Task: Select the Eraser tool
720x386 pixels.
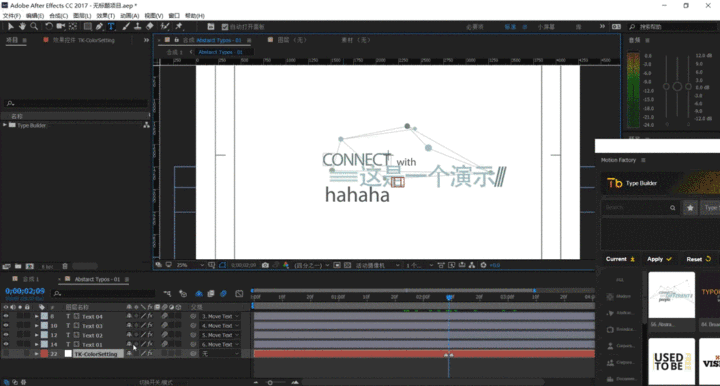Action: (x=150, y=27)
